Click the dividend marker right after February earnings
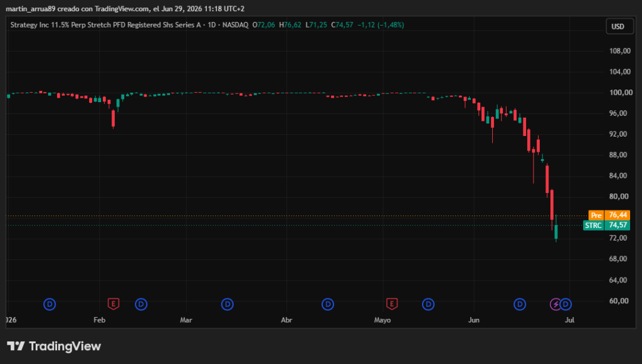This screenshot has width=642, height=364. tap(141, 304)
